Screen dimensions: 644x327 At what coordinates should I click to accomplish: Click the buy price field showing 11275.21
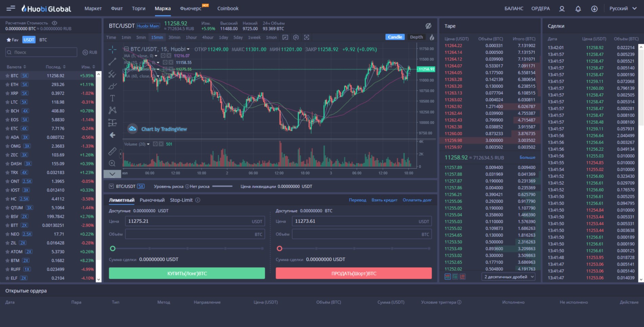tap(195, 221)
